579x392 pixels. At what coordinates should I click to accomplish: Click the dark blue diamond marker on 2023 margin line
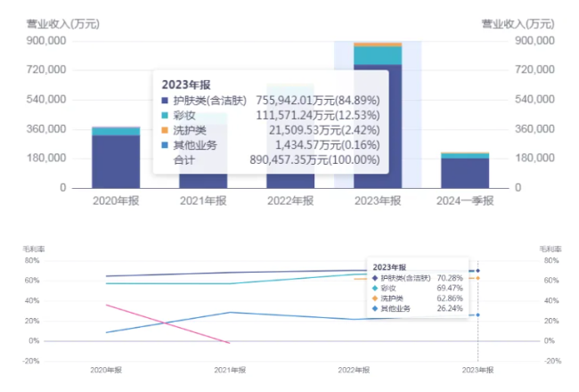coord(477,271)
